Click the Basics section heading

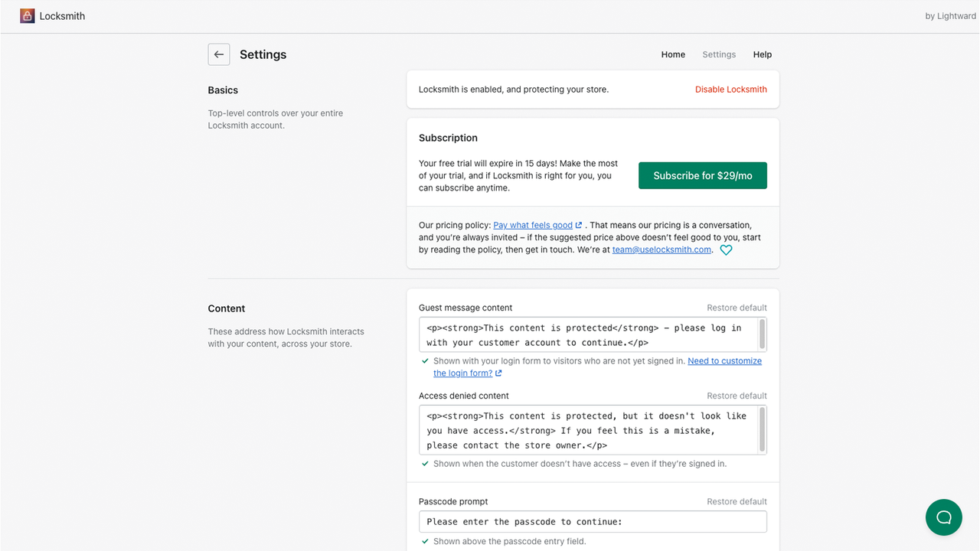tap(223, 90)
